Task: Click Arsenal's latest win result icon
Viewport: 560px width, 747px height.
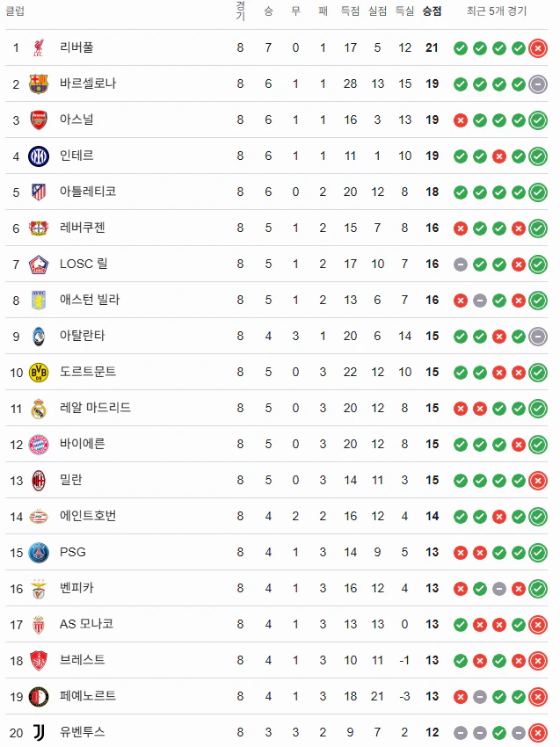Action: (x=538, y=120)
